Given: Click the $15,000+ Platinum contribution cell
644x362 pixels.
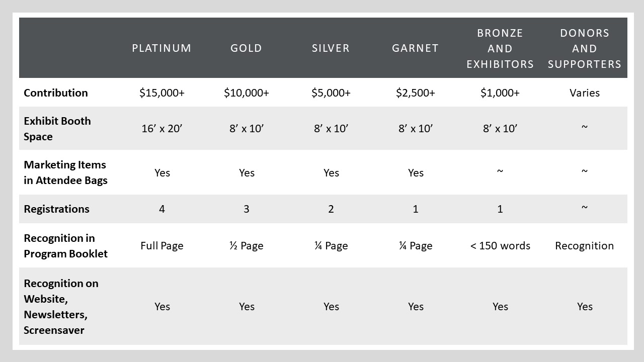Looking at the screenshot, I should [x=162, y=93].
